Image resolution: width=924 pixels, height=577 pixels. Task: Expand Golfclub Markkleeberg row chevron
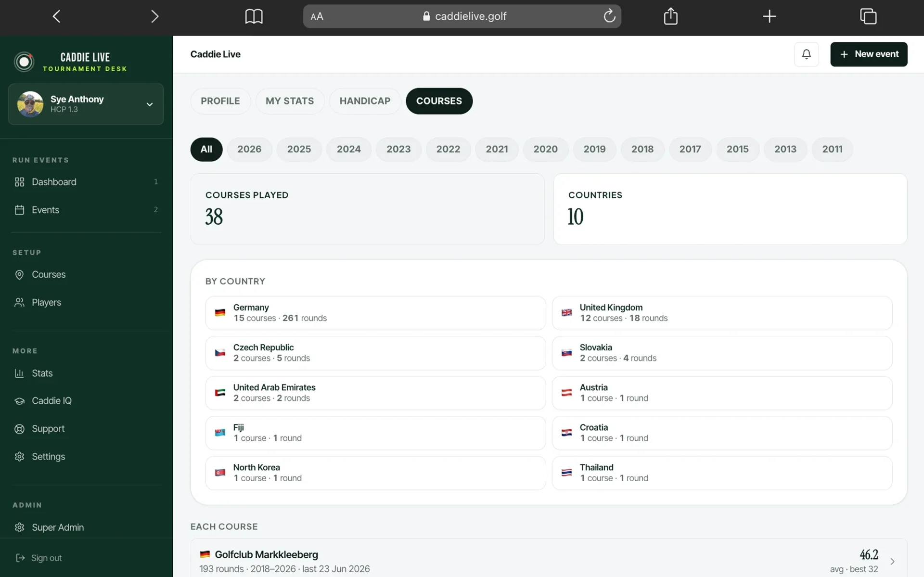892,562
